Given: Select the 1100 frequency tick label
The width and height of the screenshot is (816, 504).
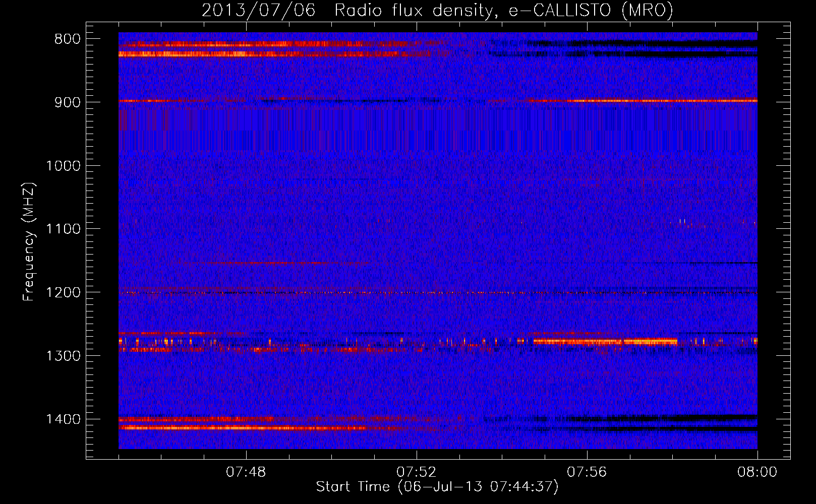Looking at the screenshot, I should pyautogui.click(x=63, y=229).
